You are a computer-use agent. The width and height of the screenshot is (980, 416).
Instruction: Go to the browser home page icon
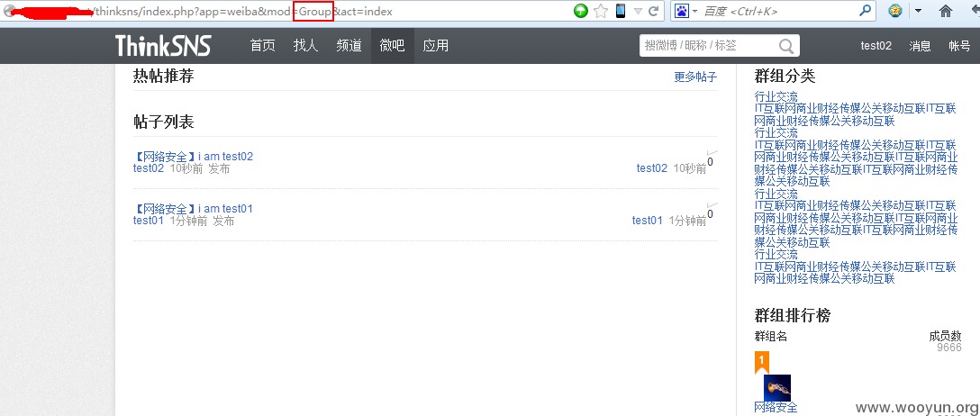pos(946,11)
